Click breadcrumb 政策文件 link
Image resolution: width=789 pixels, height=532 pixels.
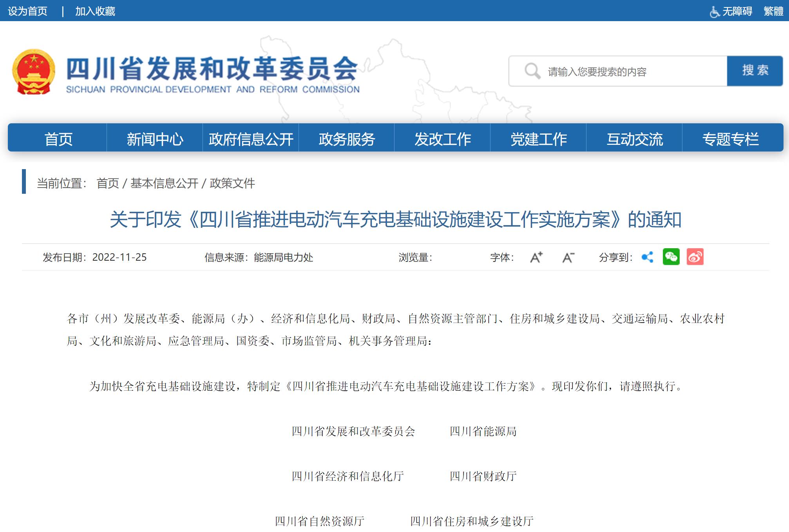(232, 183)
